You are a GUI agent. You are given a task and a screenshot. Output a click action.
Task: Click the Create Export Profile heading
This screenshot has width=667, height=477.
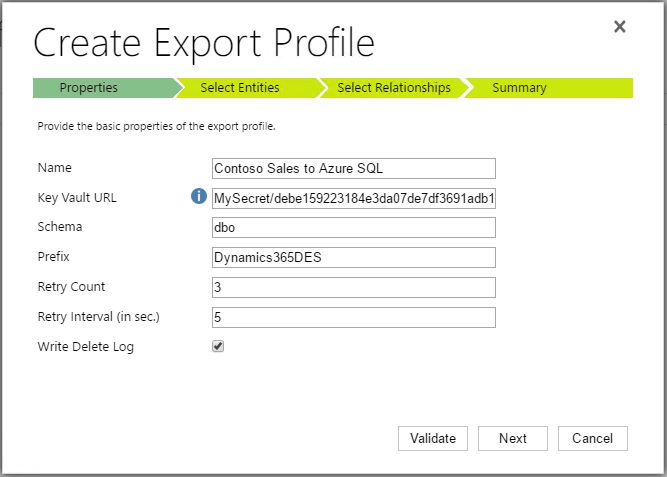pyautogui.click(x=204, y=43)
